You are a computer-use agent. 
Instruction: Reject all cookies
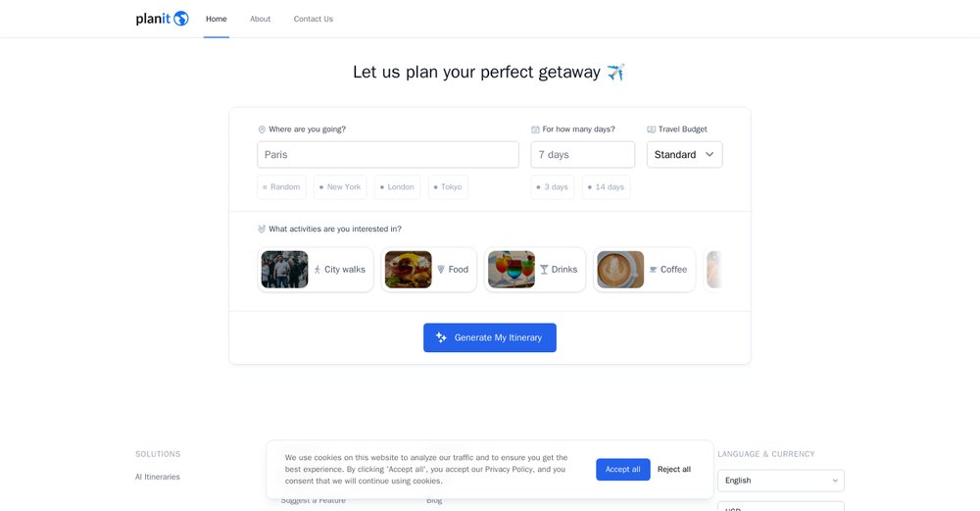coord(674,469)
